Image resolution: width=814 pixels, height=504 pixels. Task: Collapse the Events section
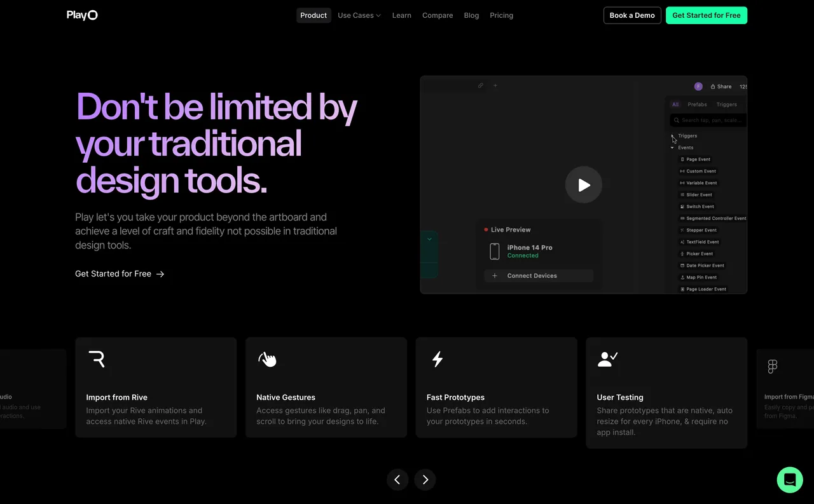pos(672,147)
